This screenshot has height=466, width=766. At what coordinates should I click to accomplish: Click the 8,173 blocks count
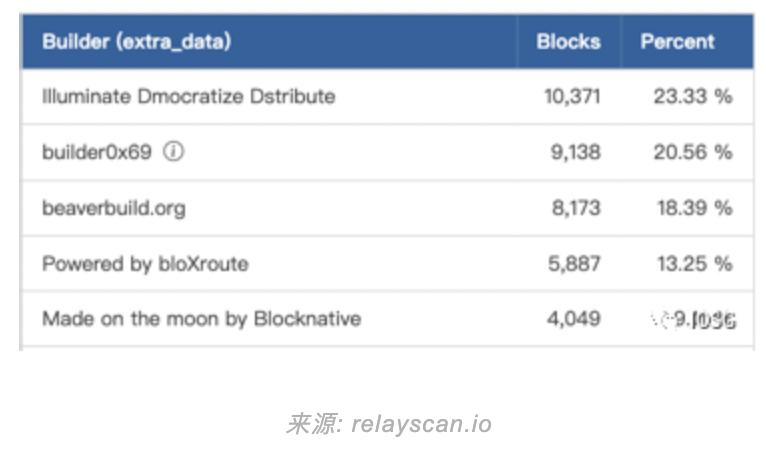576,208
